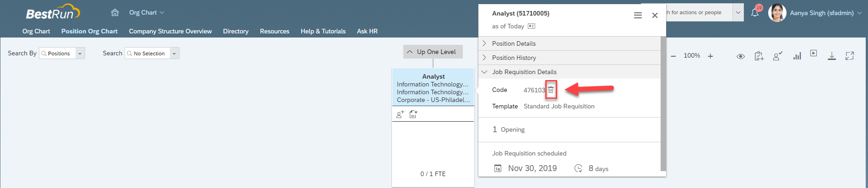Click the as of Today date icon
The width and height of the screenshot is (868, 188).
point(532,26)
